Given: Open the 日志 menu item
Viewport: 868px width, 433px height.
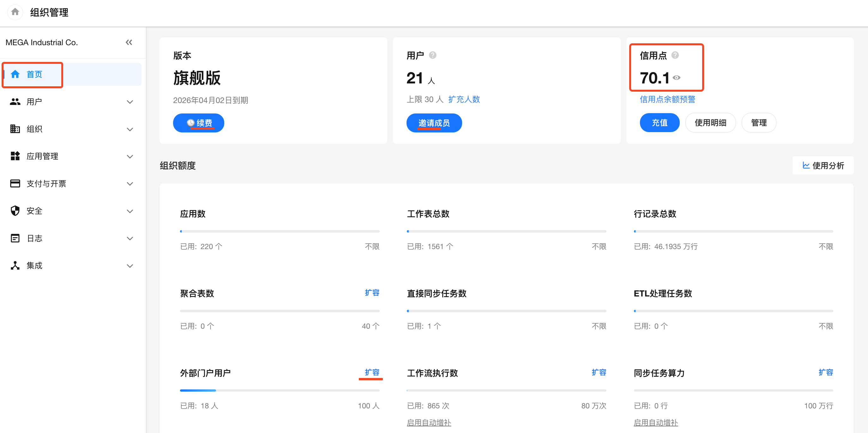Looking at the screenshot, I should pos(34,238).
